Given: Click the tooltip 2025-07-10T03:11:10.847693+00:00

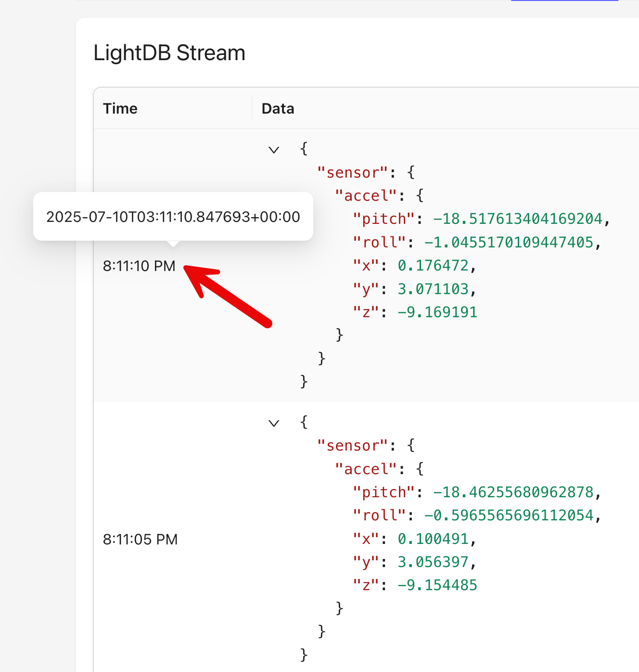Looking at the screenshot, I should pyautogui.click(x=173, y=217).
